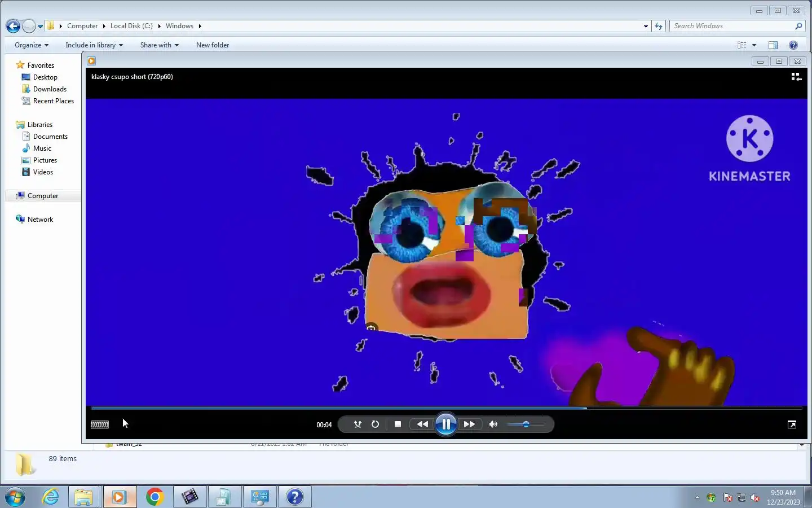The image size is (812, 508).
Task: Expand arrow after Windows in address bar
Action: (x=200, y=26)
